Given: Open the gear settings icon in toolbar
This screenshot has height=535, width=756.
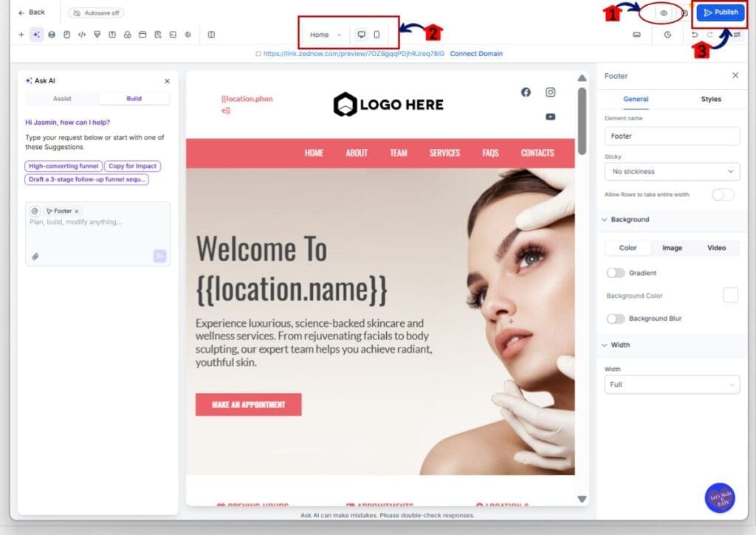Looking at the screenshot, I should coord(188,35).
